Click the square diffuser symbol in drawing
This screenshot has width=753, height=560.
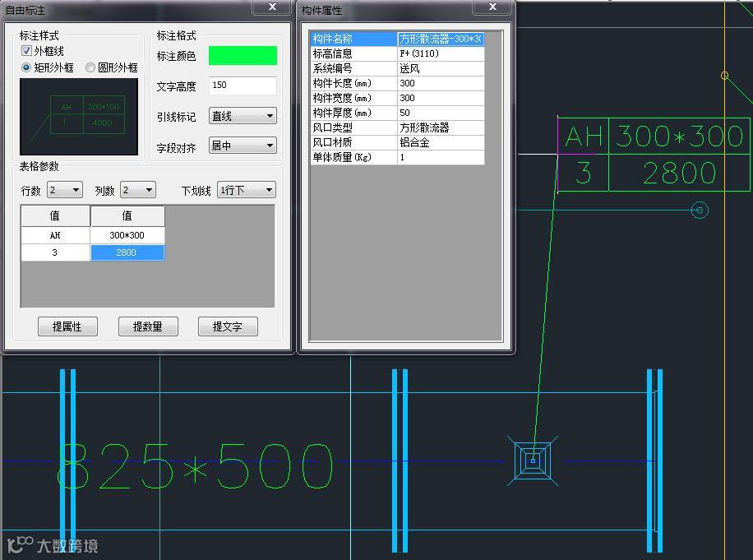533,461
